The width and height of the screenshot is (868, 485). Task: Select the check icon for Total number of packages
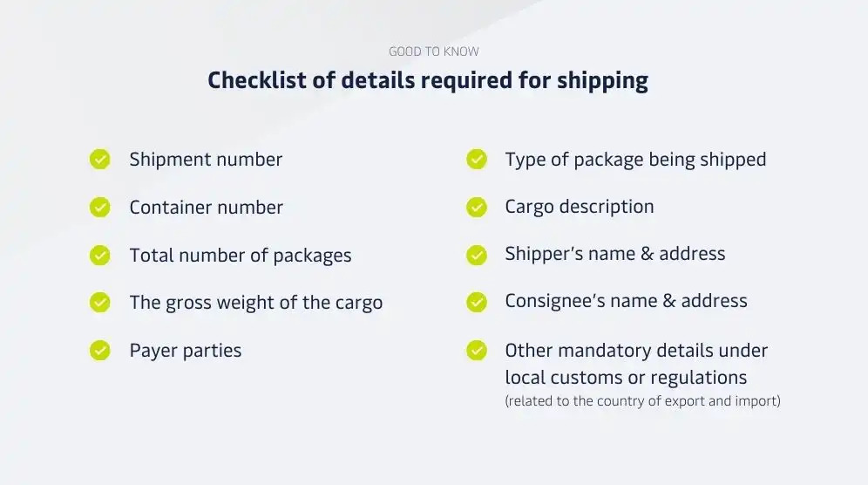tap(99, 255)
